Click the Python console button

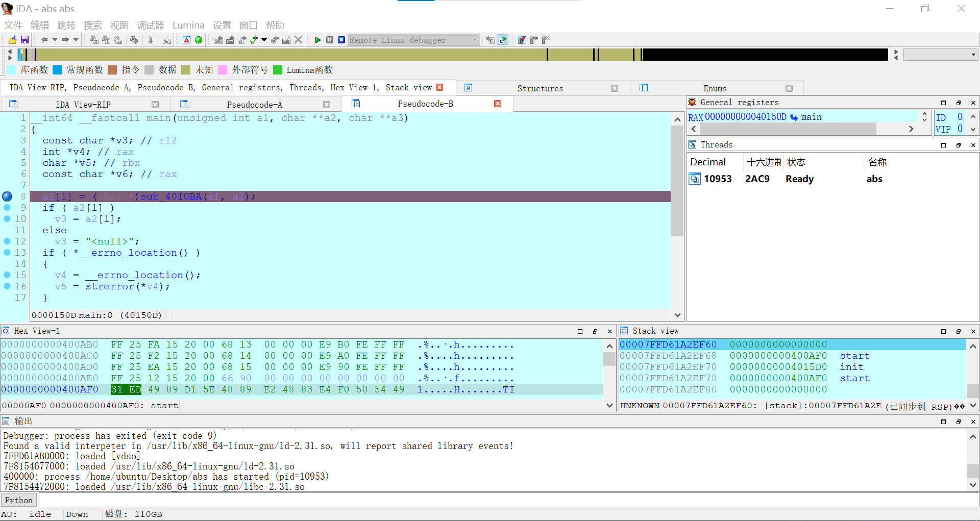[x=19, y=500]
